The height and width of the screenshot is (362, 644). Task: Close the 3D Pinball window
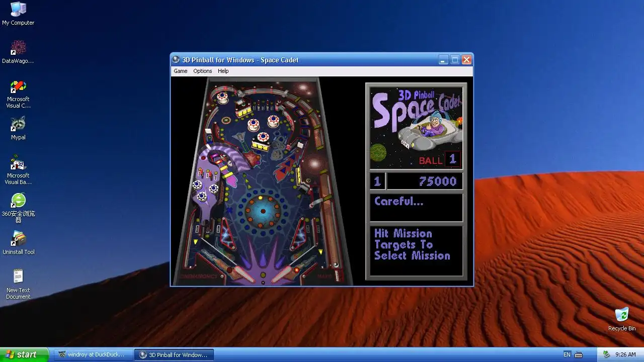click(466, 60)
